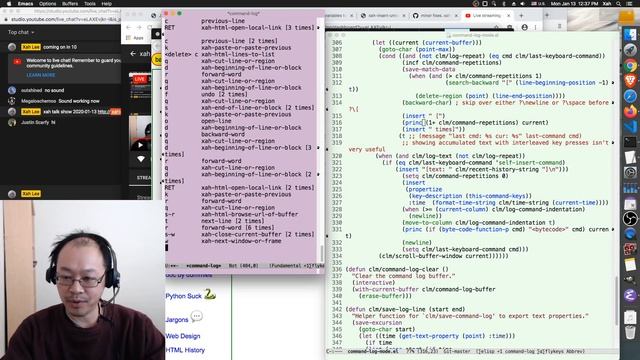This screenshot has height=360, width=640.
Task: Open Chrome three-dot menu
Action: (536, 27)
